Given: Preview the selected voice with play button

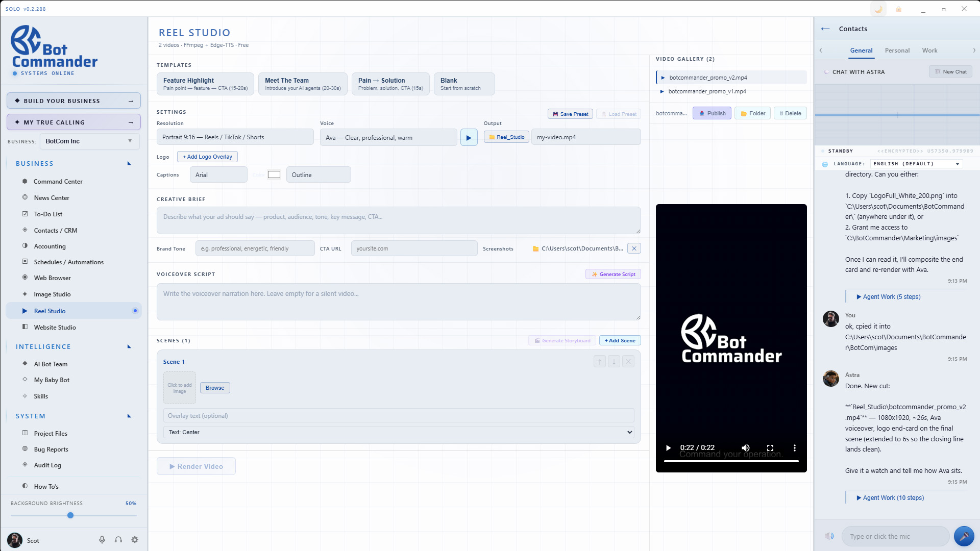Looking at the screenshot, I should [x=469, y=138].
